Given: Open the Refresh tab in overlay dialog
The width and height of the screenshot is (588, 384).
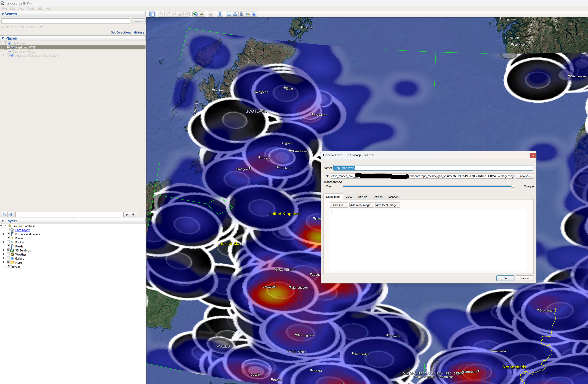Looking at the screenshot, I should tap(377, 197).
